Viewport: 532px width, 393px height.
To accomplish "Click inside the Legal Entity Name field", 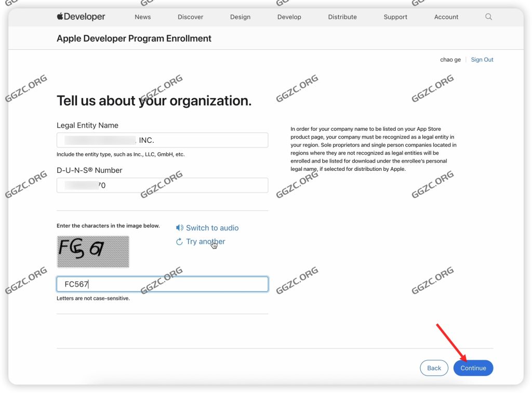I will pos(162,140).
